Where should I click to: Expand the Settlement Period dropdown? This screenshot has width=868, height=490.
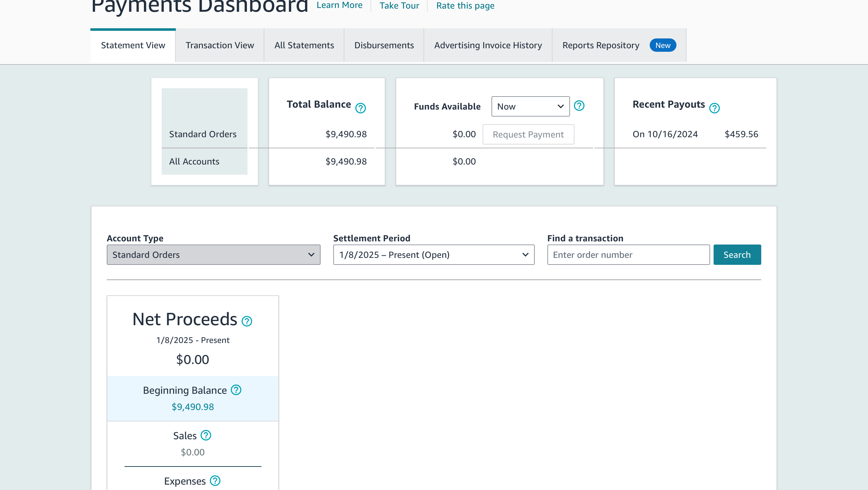433,255
